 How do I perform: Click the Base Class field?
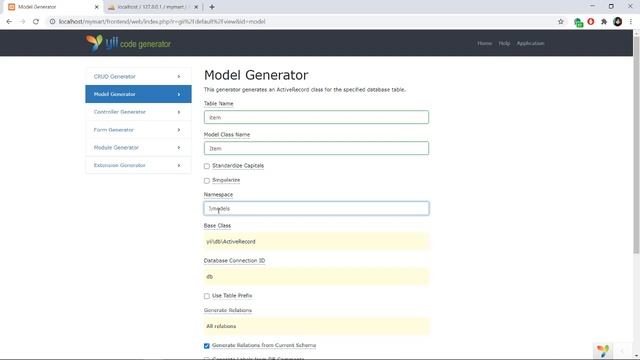316,241
